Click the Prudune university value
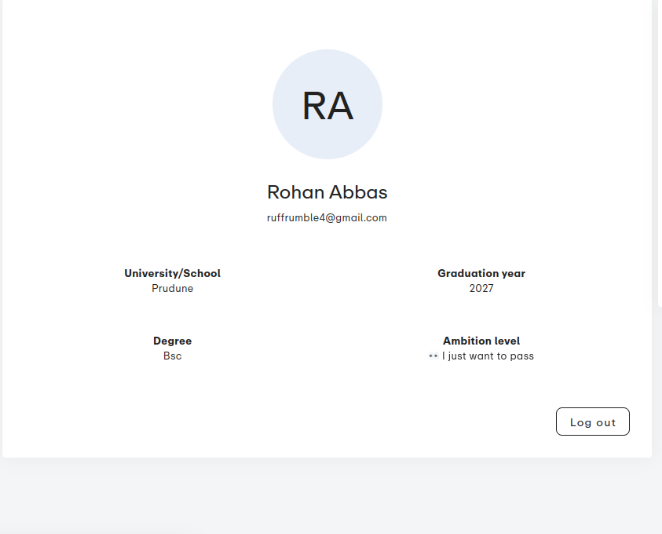The image size is (662, 534). (x=172, y=288)
